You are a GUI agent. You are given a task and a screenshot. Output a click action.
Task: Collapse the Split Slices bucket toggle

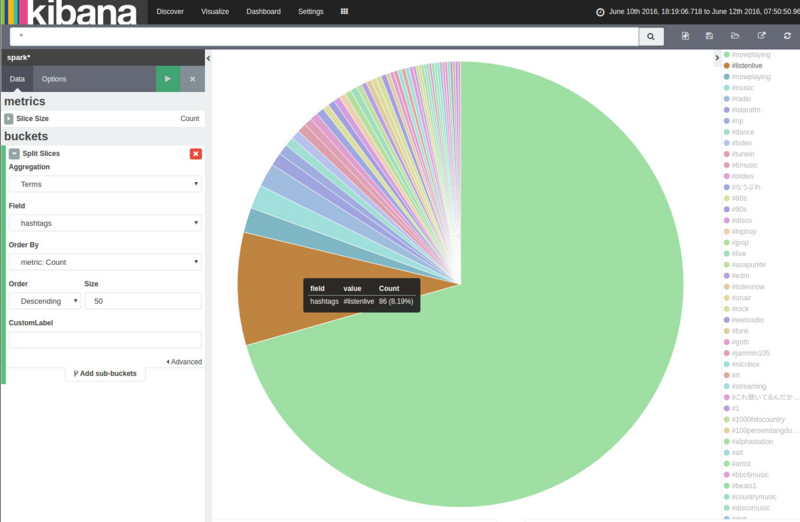(14, 154)
